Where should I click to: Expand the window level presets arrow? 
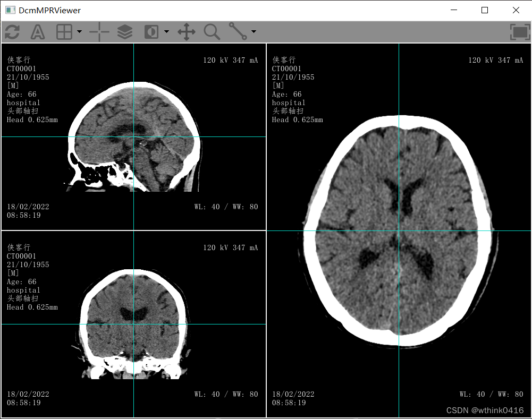point(166,31)
